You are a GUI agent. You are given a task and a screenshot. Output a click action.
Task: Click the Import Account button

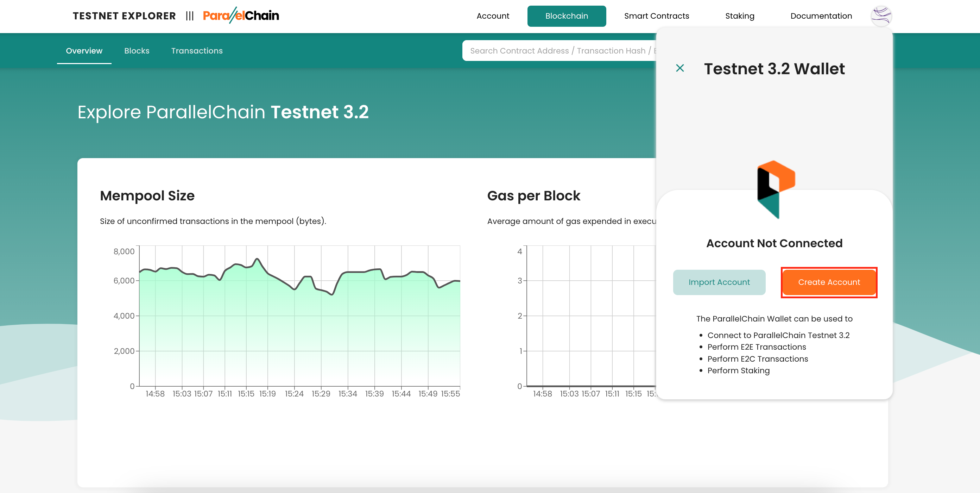(x=719, y=282)
